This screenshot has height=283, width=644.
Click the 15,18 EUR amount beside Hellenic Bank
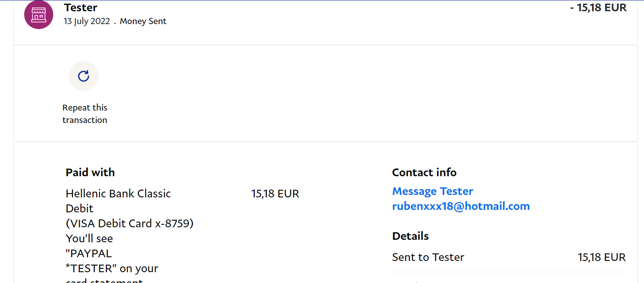275,194
